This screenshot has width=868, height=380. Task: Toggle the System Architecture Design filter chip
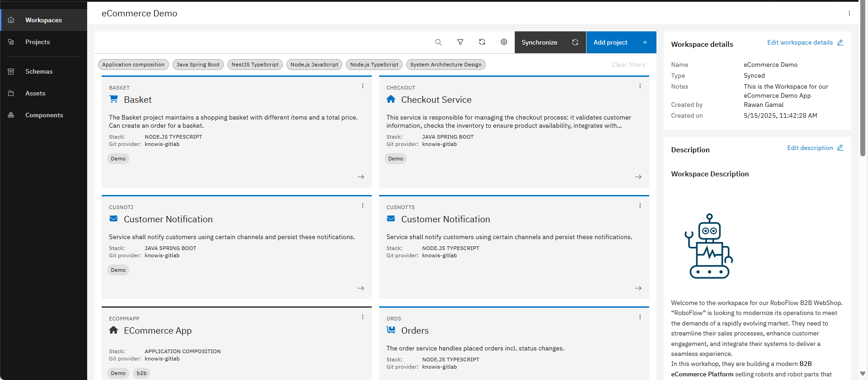(x=445, y=65)
